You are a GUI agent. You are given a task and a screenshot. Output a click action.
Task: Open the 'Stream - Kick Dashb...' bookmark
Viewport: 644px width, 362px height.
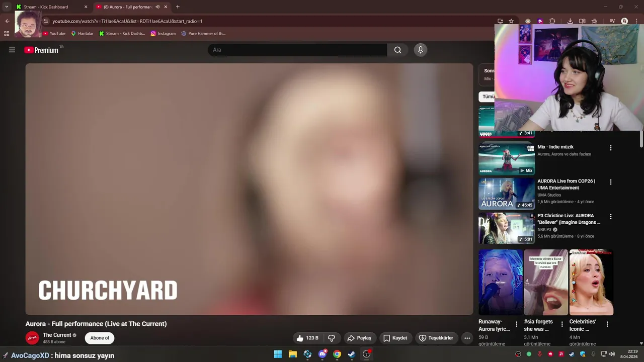tap(122, 34)
